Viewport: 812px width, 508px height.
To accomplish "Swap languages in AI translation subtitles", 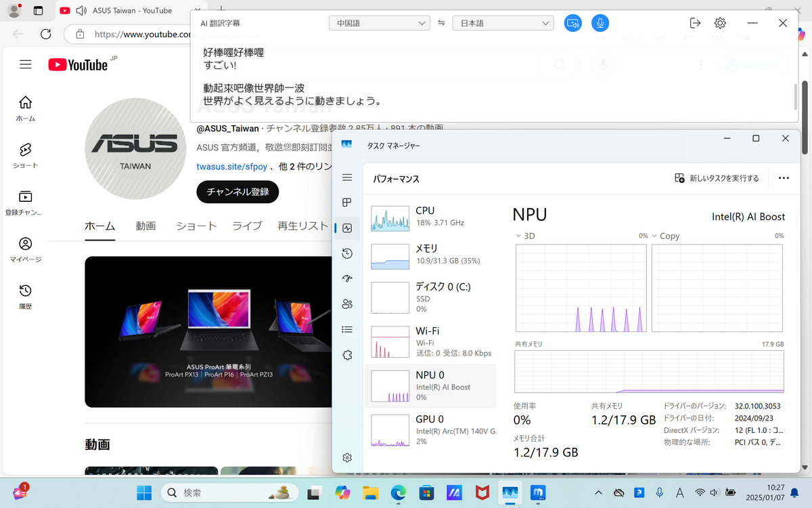I will (x=441, y=23).
